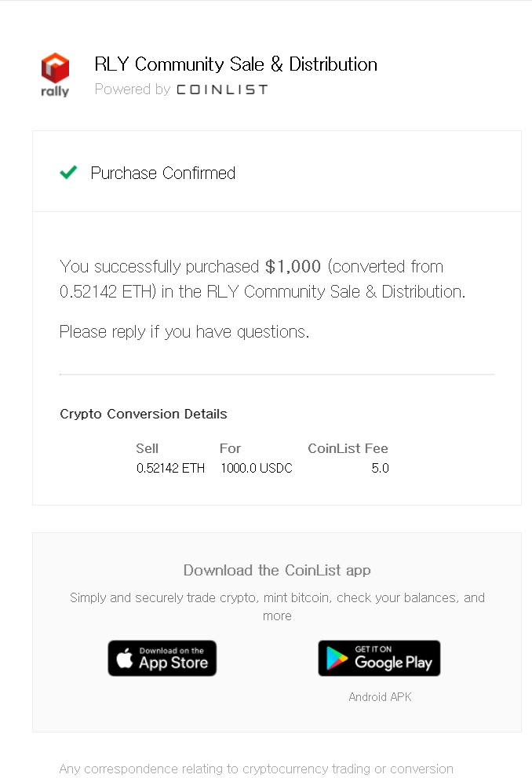This screenshot has height=778, width=532.
Task: Open the Download on the App Store badge
Action: [x=162, y=658]
